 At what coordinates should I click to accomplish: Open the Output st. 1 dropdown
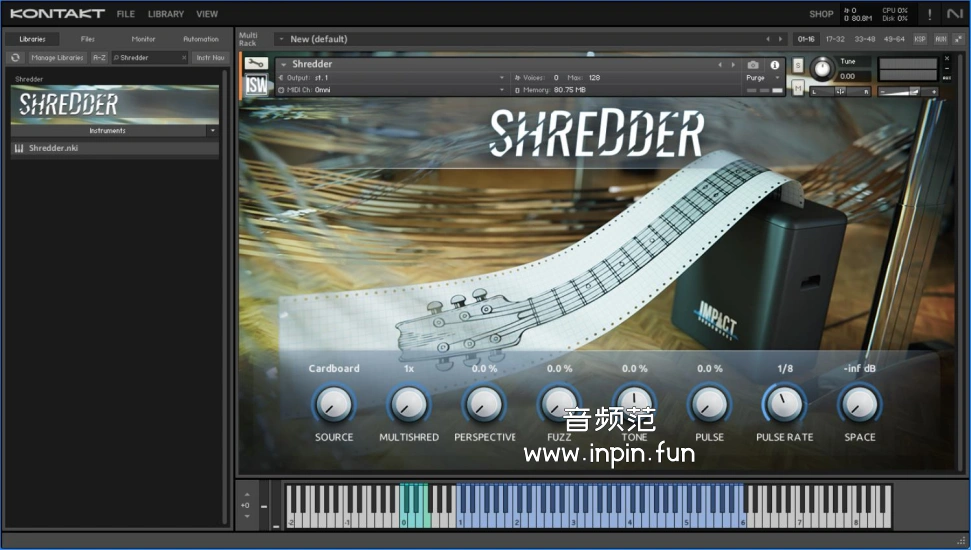[x=502, y=78]
